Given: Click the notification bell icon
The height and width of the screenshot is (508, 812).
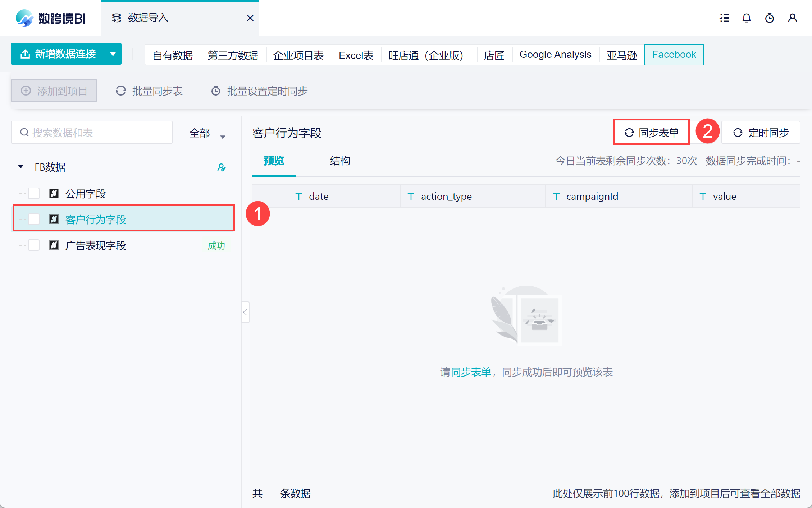Looking at the screenshot, I should coord(747,18).
